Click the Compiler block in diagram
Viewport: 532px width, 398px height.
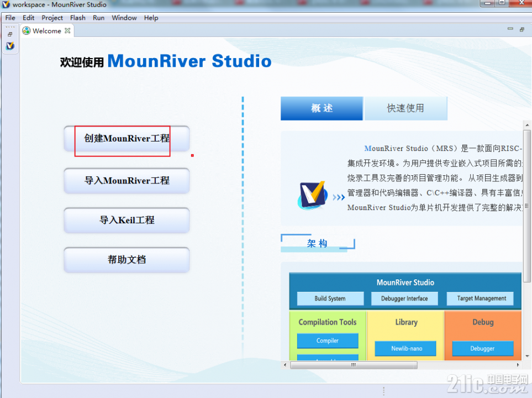coord(328,341)
